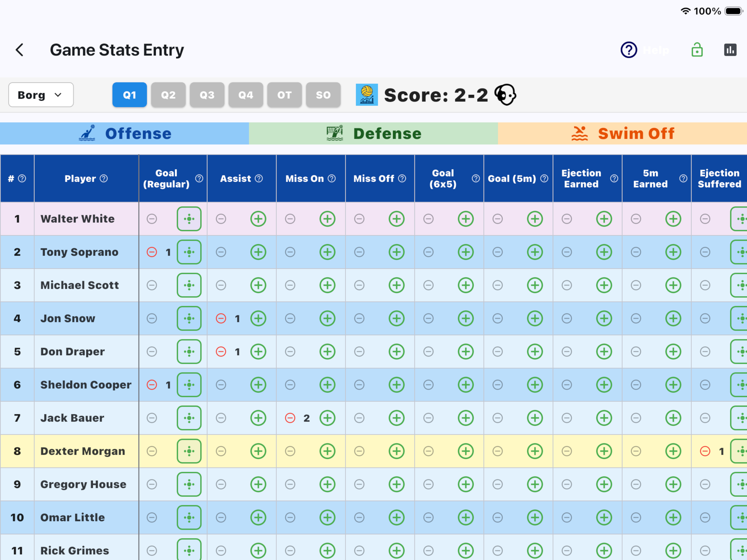Switch to the SO shootout period
747x560 pixels.
(323, 95)
